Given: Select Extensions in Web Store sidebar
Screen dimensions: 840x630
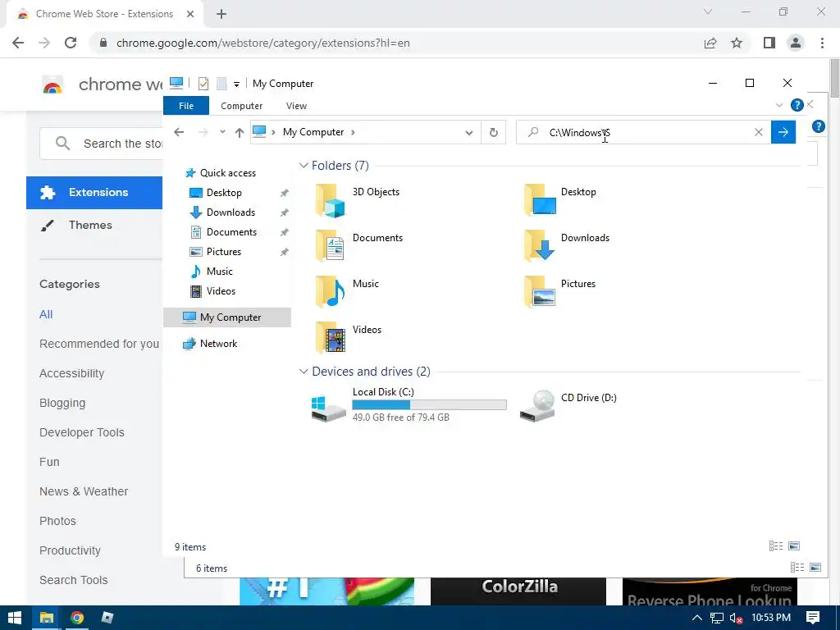Looking at the screenshot, I should [x=94, y=192].
